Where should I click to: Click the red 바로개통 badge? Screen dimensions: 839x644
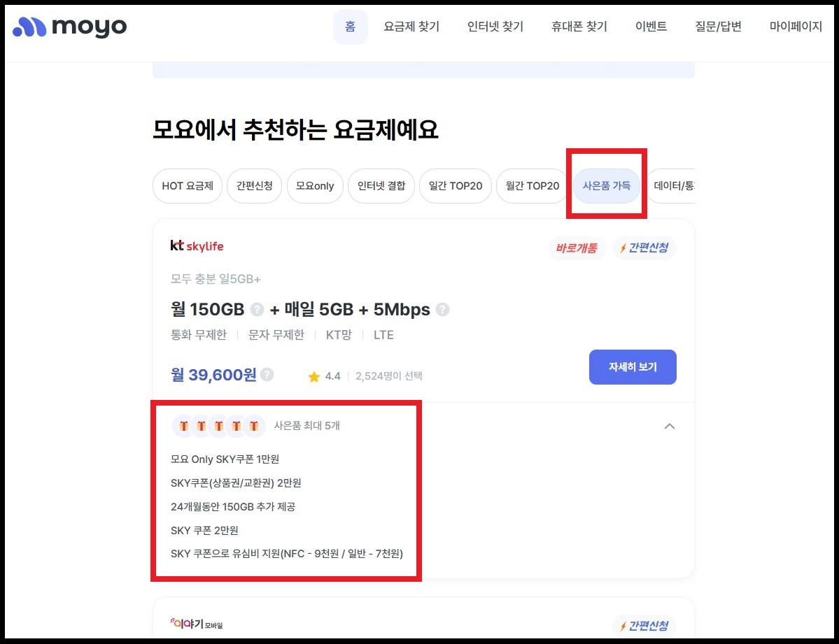click(576, 248)
